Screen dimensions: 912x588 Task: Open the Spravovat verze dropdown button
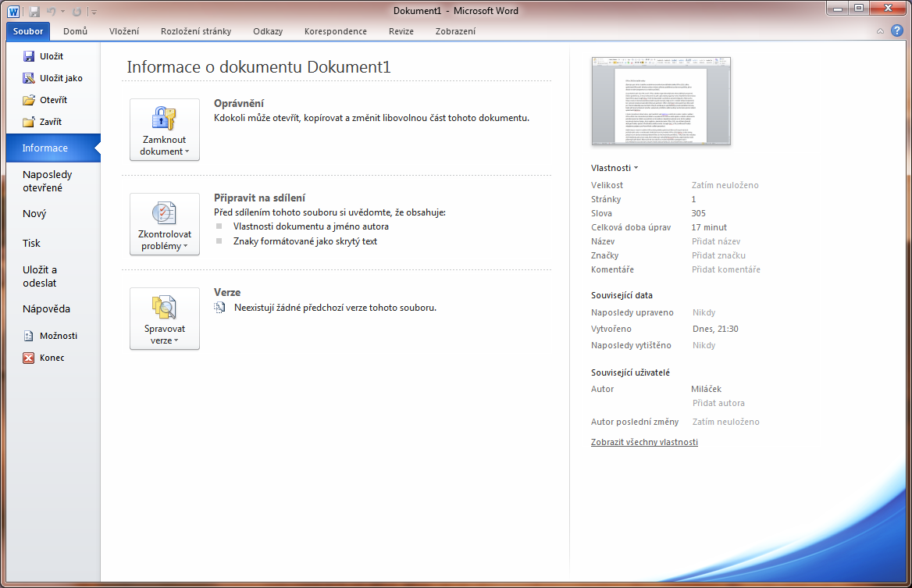(165, 319)
